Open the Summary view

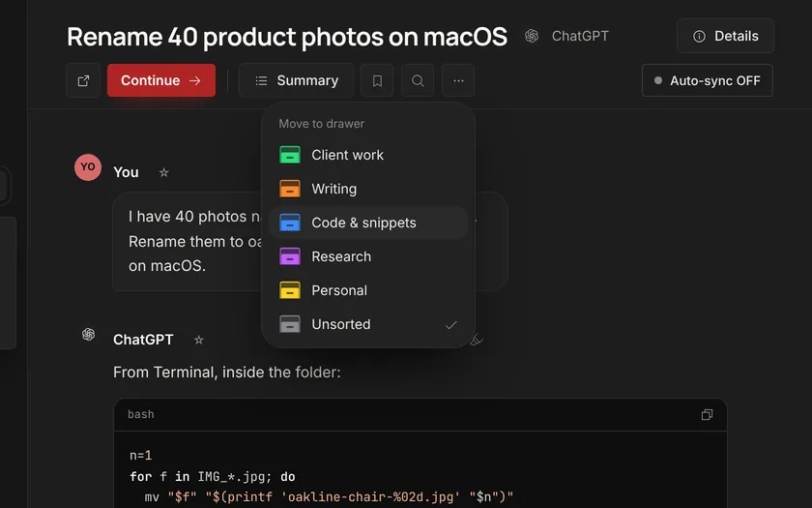point(296,81)
